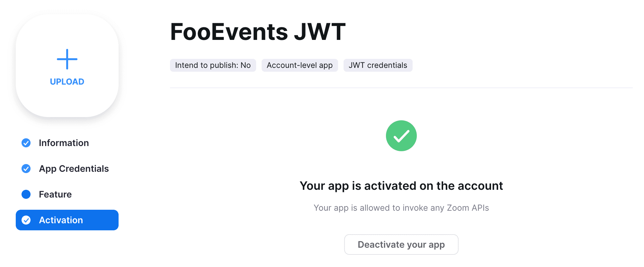Click the activation status message text
The height and width of the screenshot is (267, 644).
[x=401, y=186]
